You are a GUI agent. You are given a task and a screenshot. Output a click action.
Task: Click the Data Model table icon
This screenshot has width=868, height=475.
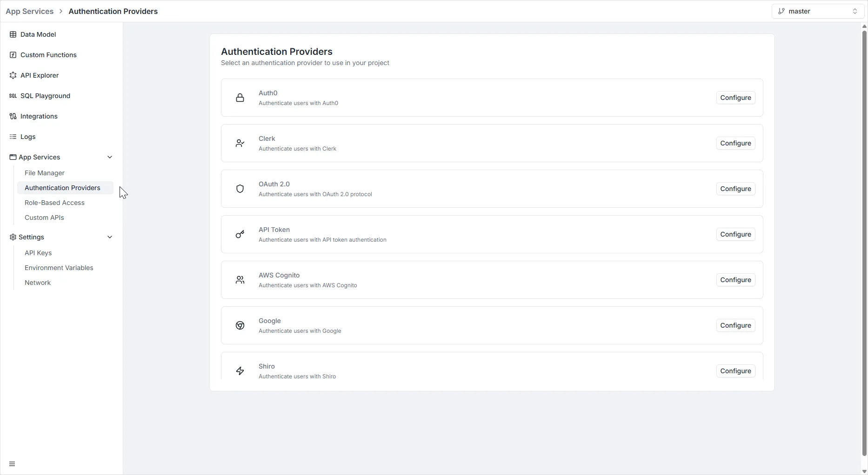pyautogui.click(x=13, y=34)
